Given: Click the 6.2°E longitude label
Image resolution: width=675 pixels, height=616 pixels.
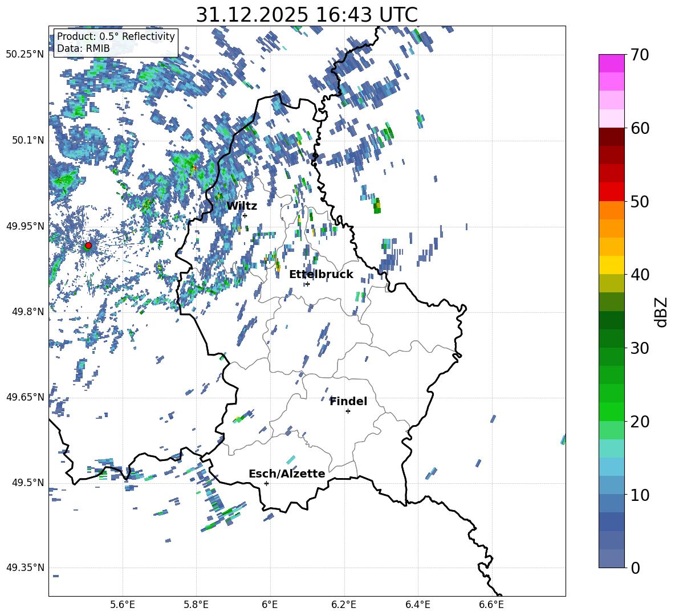Looking at the screenshot, I should (x=344, y=605).
